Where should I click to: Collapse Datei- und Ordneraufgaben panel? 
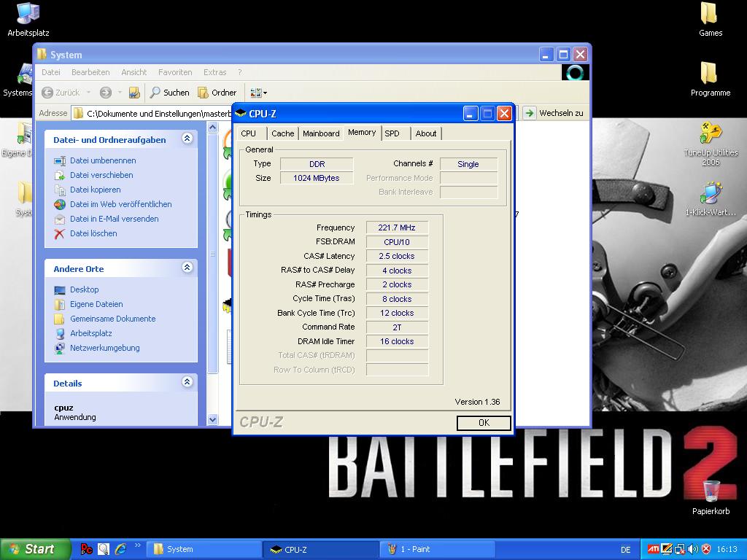tap(187, 139)
